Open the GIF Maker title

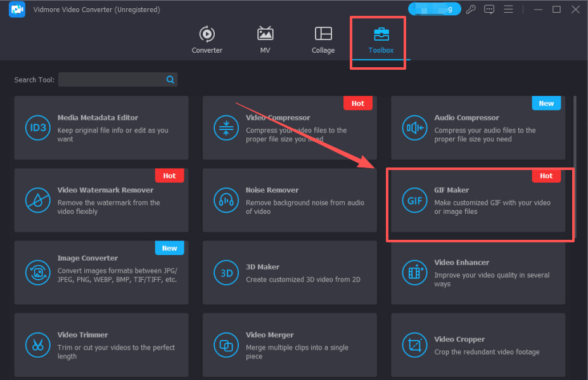click(x=452, y=190)
